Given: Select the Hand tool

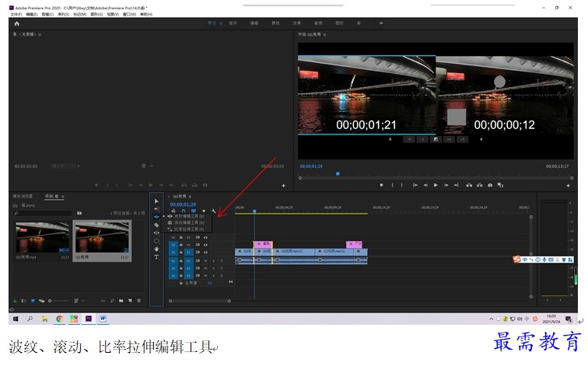Looking at the screenshot, I should tap(156, 249).
